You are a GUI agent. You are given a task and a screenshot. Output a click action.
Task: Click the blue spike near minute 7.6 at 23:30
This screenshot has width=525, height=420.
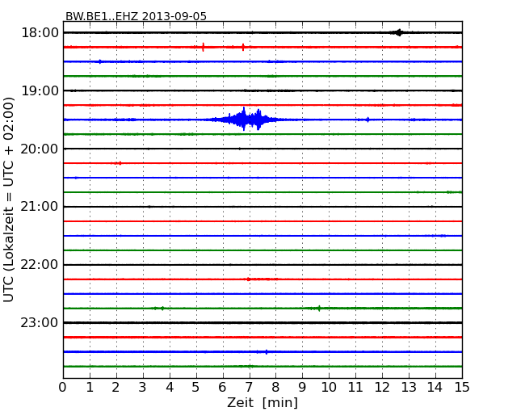(267, 352)
